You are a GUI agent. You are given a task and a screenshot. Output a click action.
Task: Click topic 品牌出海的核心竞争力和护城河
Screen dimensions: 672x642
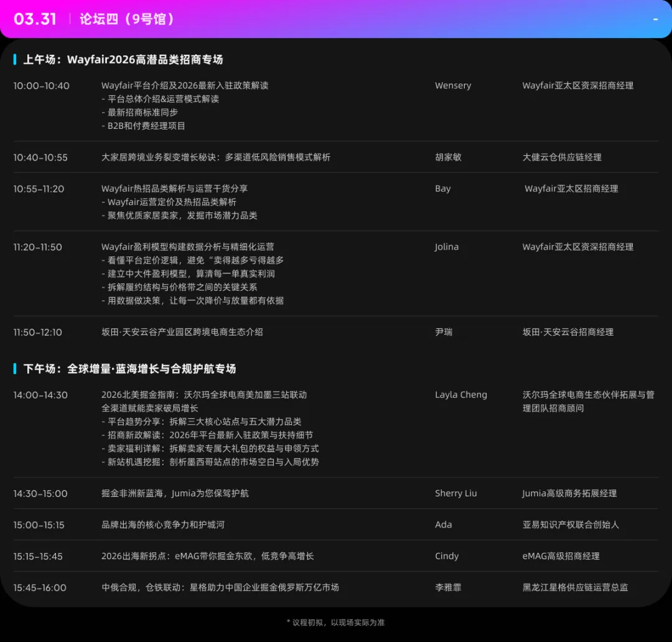coord(163,524)
